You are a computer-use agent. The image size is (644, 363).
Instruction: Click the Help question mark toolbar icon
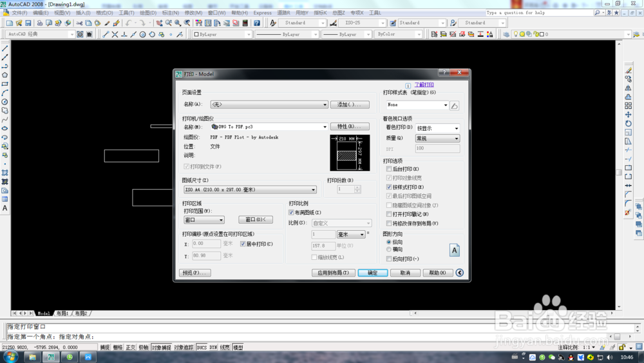[x=257, y=23]
